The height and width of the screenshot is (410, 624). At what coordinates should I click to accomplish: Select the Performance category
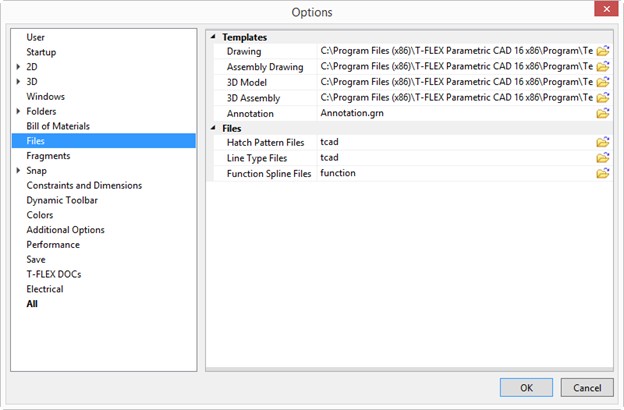(x=53, y=244)
